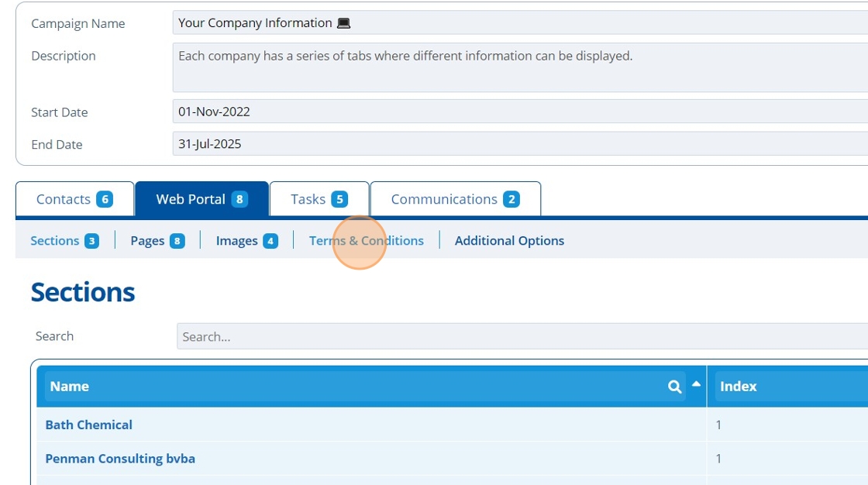Click the Start Date field 01-Nov-2022
This screenshot has width=868, height=485.
[x=520, y=112]
